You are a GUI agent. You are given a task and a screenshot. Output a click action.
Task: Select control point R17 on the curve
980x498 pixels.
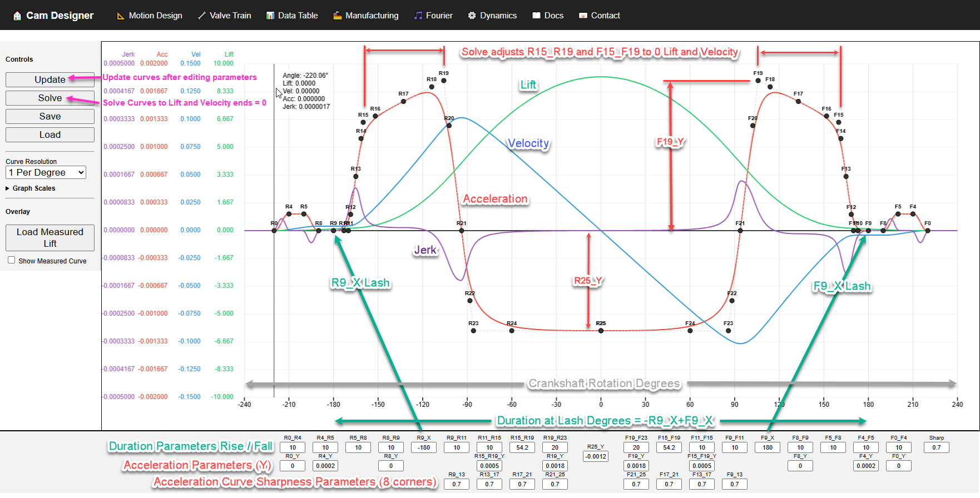point(404,101)
